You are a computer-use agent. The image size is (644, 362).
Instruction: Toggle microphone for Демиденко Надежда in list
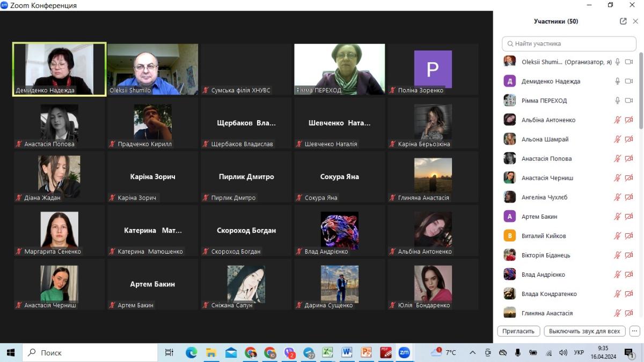click(618, 82)
